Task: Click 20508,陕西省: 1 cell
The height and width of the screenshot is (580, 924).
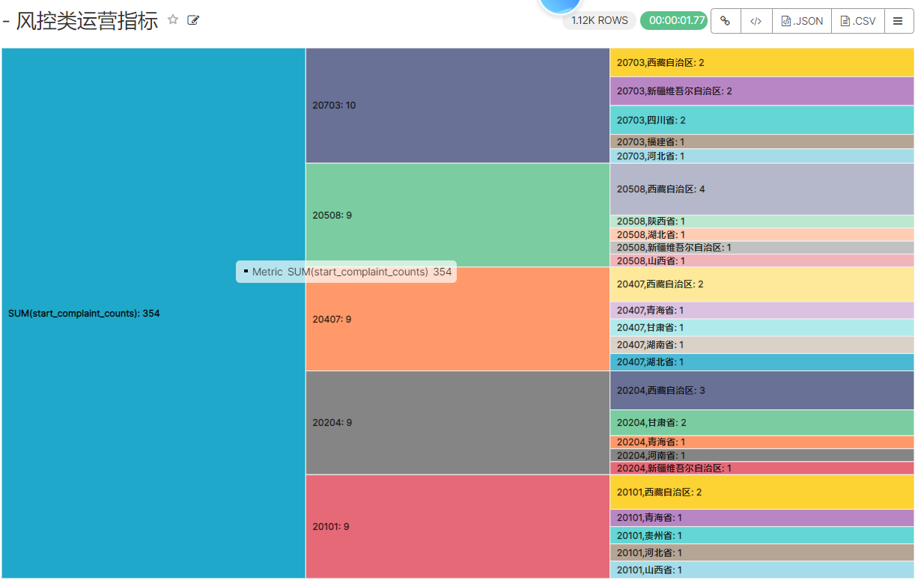Action: pos(762,222)
